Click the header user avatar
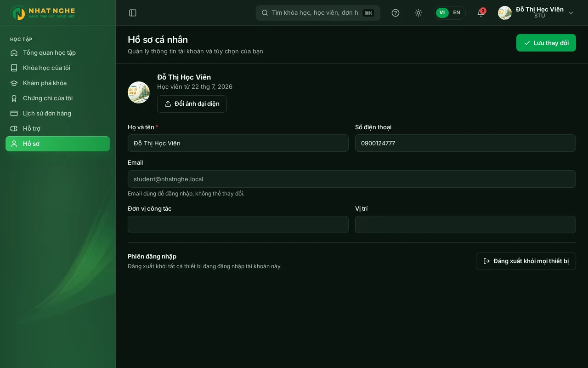Viewport: 588px width, 368px height. 505,13
